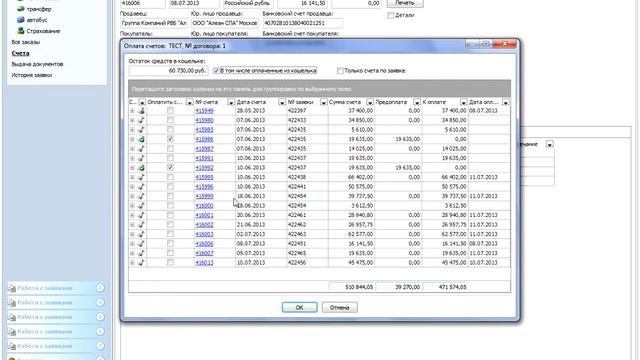Image resolution: width=640 pixels, height=360 pixels.
Task: Click total to pay '471 574,05'
Action: pyautogui.click(x=452, y=287)
